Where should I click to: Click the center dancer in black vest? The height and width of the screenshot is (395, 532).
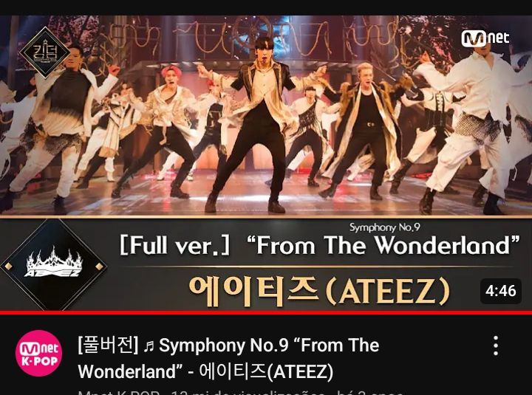tap(259, 126)
